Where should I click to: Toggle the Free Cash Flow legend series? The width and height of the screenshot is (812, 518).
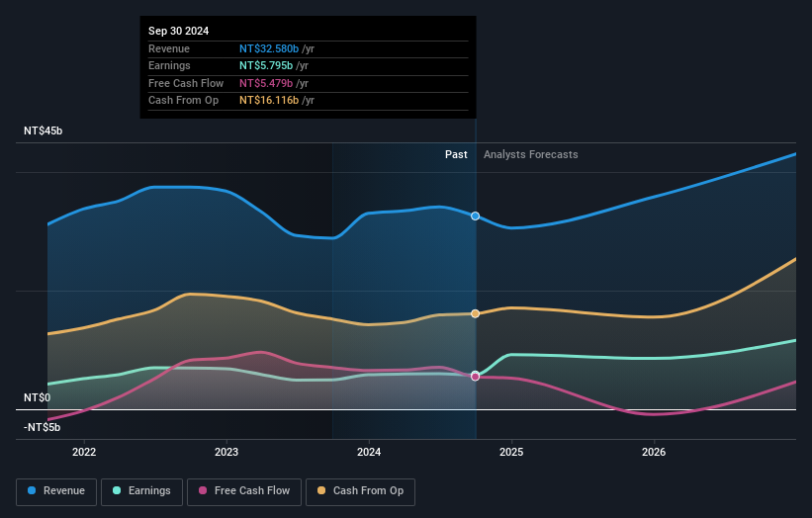point(244,491)
